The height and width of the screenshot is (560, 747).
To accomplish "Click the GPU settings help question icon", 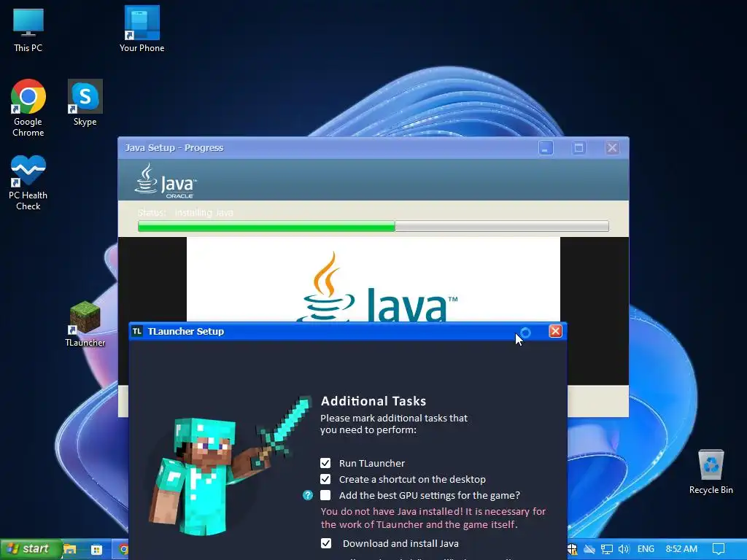I will 308,495.
